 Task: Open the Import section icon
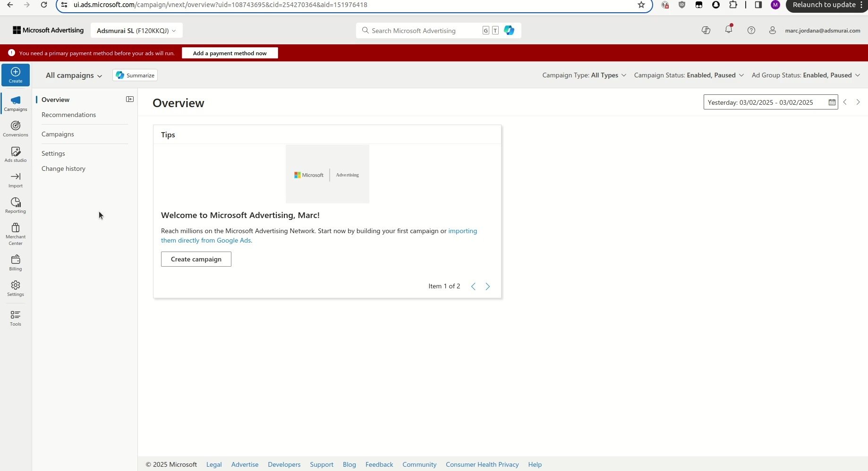(16, 179)
